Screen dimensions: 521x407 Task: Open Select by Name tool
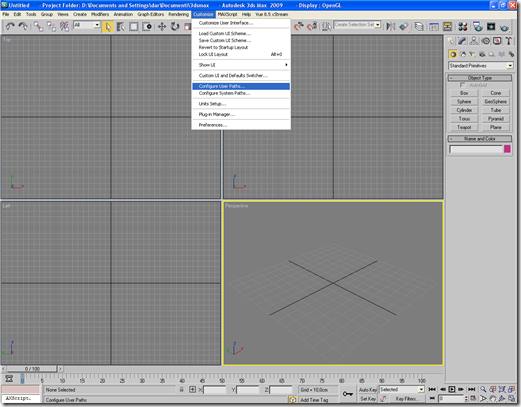tap(121, 26)
